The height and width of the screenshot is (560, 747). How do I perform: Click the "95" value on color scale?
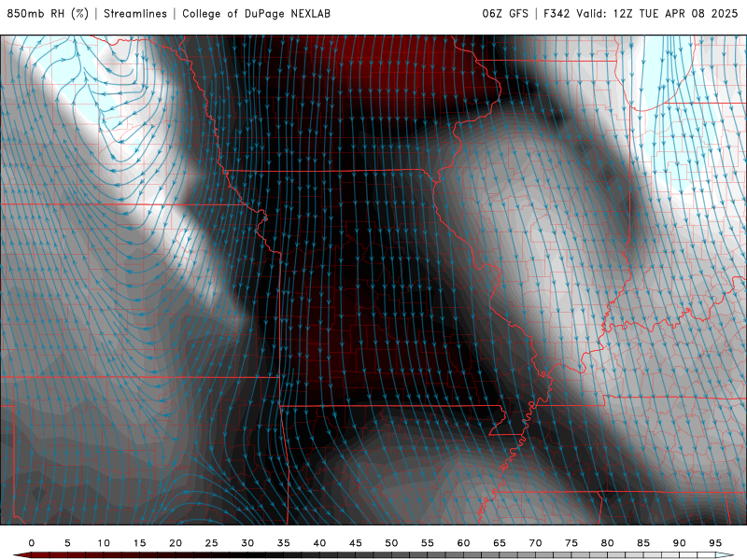pos(715,543)
